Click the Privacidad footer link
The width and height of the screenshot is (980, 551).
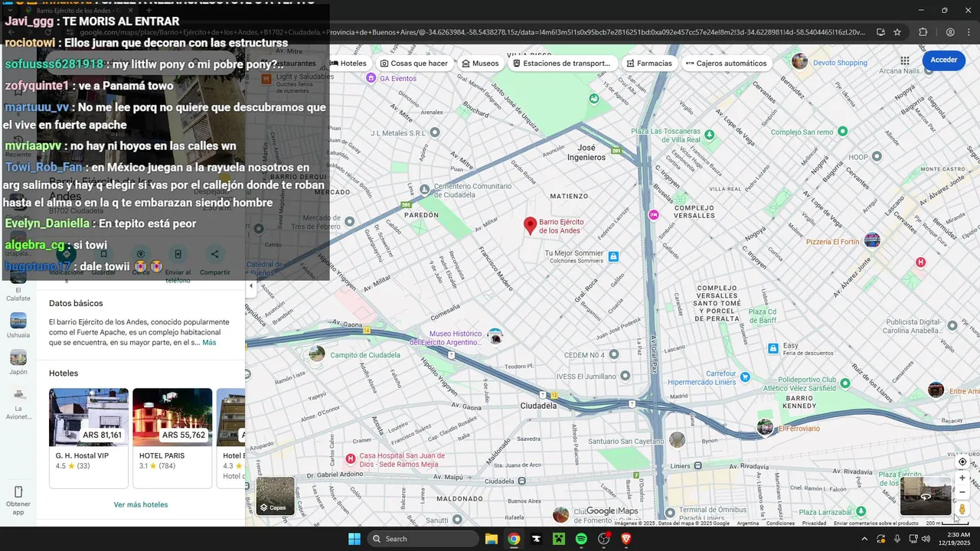click(814, 523)
